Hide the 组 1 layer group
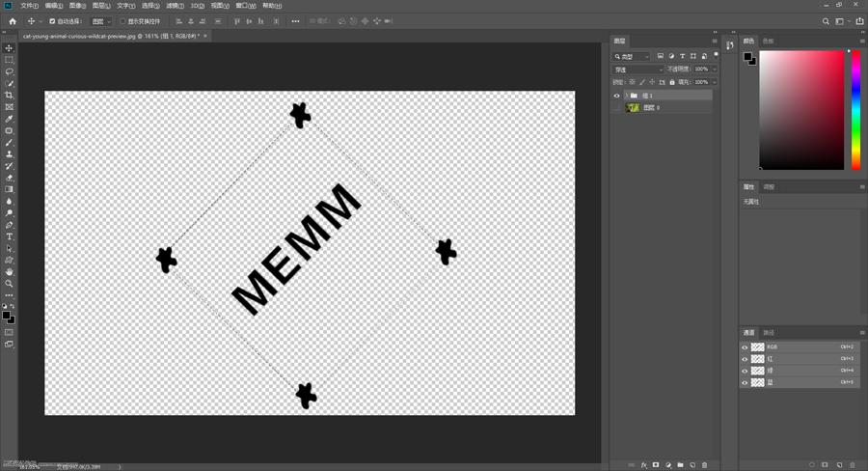868x471 pixels. (x=617, y=96)
